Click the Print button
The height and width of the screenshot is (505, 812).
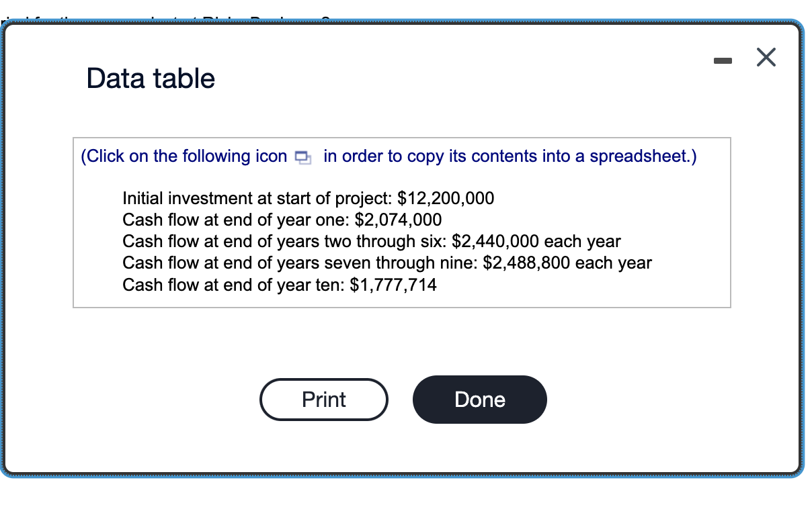[323, 400]
